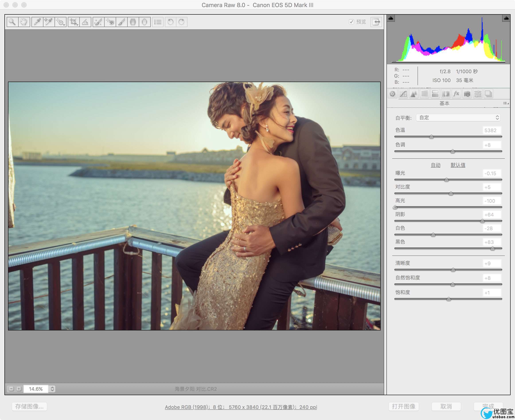This screenshot has height=420, width=515.
Task: Toggle shadow clipping warning in histogram
Action: pyautogui.click(x=391, y=18)
